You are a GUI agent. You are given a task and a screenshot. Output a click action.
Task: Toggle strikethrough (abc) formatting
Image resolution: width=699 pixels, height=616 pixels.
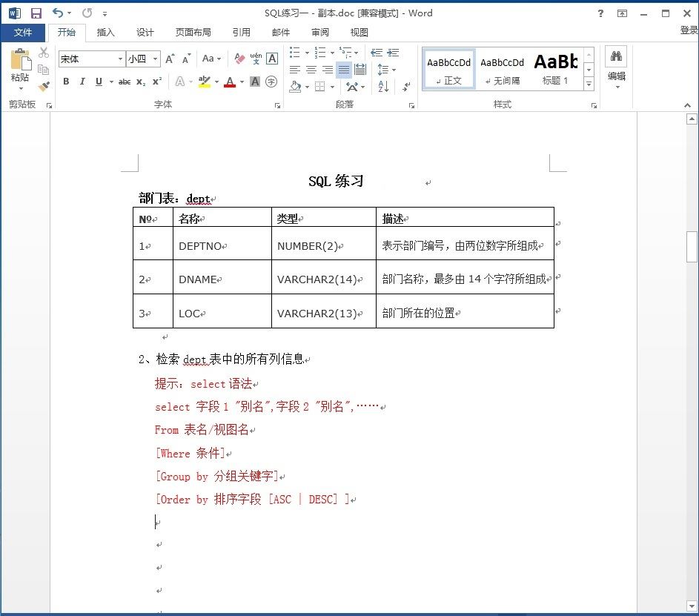125,82
